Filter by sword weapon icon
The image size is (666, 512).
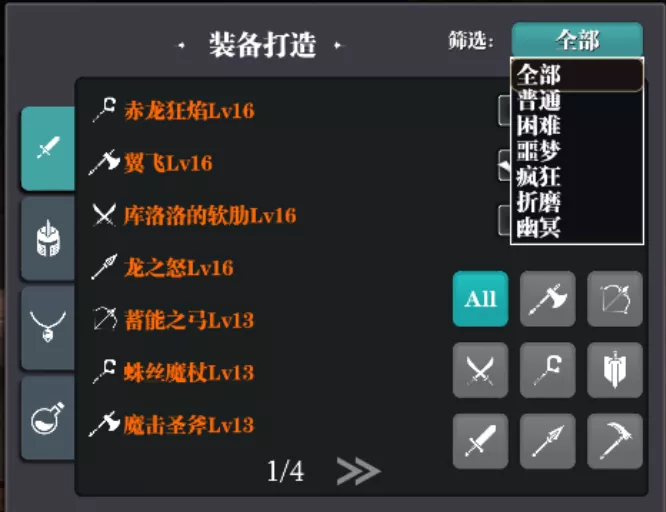coord(480,441)
